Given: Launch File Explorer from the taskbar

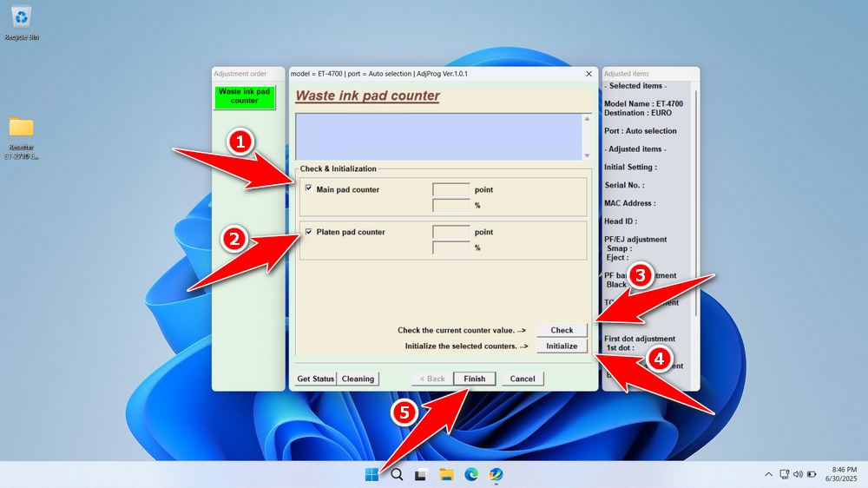Looking at the screenshot, I should point(446,475).
